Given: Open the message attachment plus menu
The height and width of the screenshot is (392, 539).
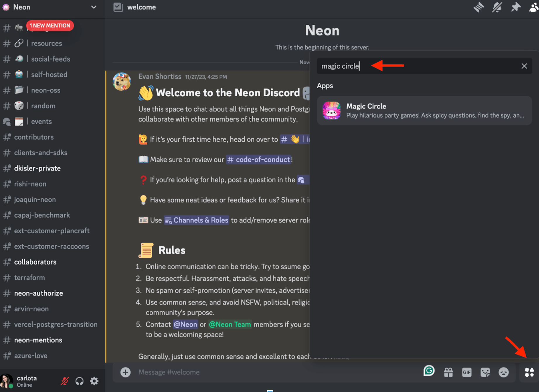Looking at the screenshot, I should [x=125, y=372].
